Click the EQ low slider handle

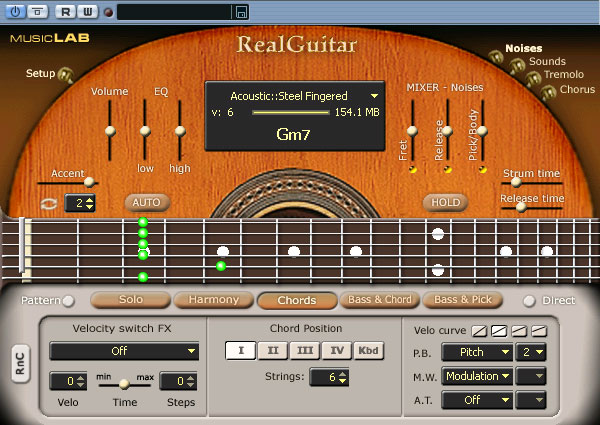[145, 131]
